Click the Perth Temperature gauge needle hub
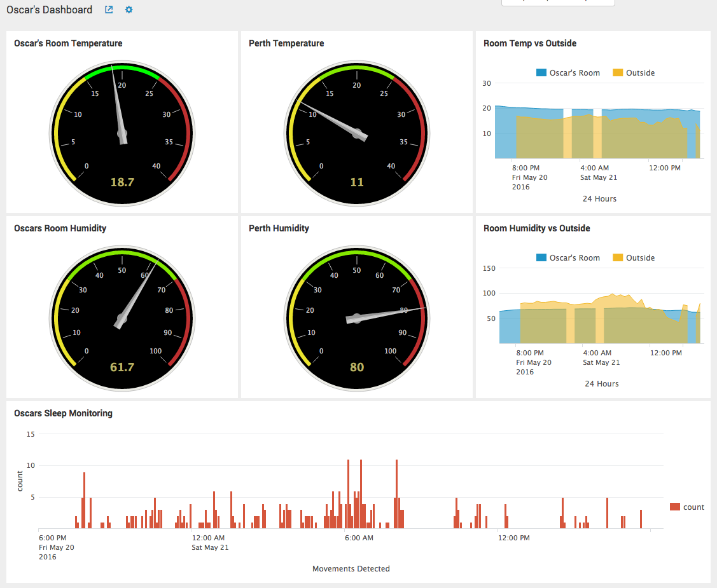The width and height of the screenshot is (717, 588). 357,134
